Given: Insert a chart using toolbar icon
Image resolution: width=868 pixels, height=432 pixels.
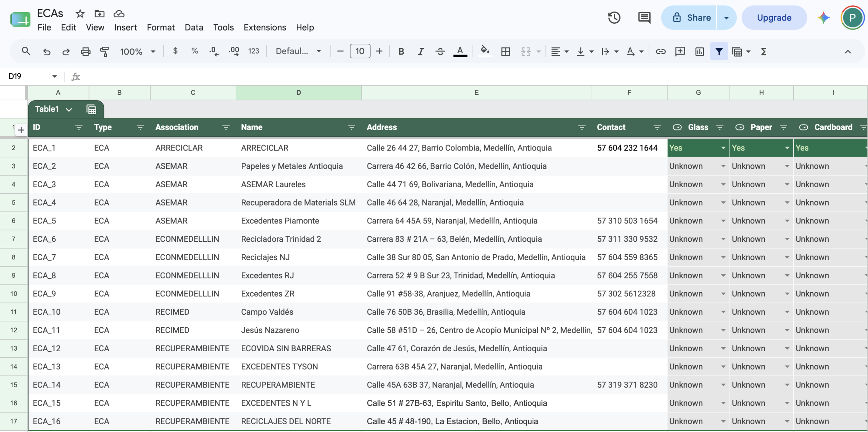Looking at the screenshot, I should [699, 52].
